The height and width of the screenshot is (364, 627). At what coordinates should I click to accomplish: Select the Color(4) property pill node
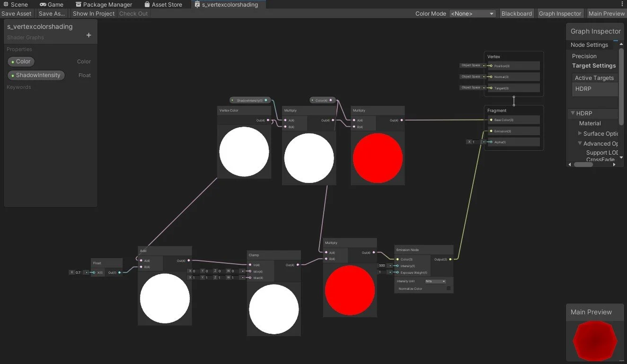tap(322, 100)
